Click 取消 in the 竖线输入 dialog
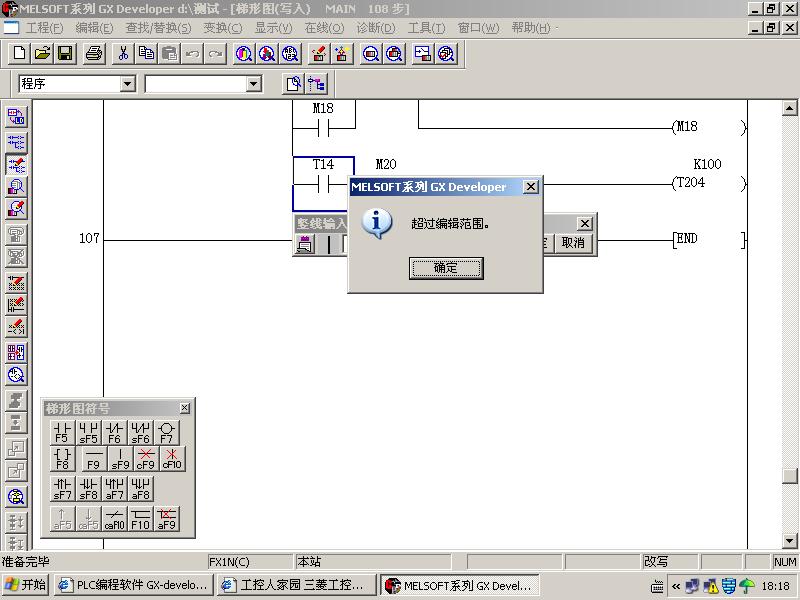The image size is (800, 600). click(x=572, y=243)
